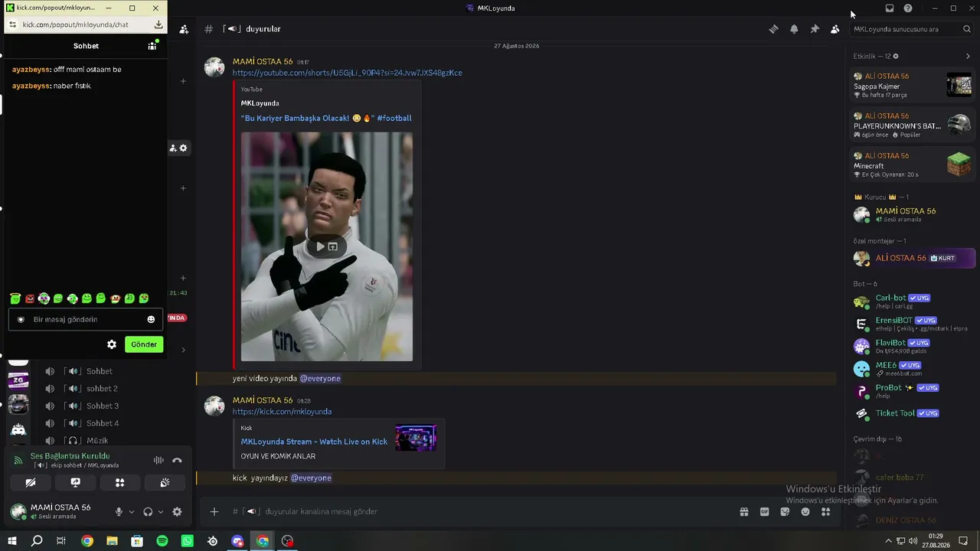Open the attachment plus button in the message bar
This screenshot has height=551, width=980.
pos(214,511)
